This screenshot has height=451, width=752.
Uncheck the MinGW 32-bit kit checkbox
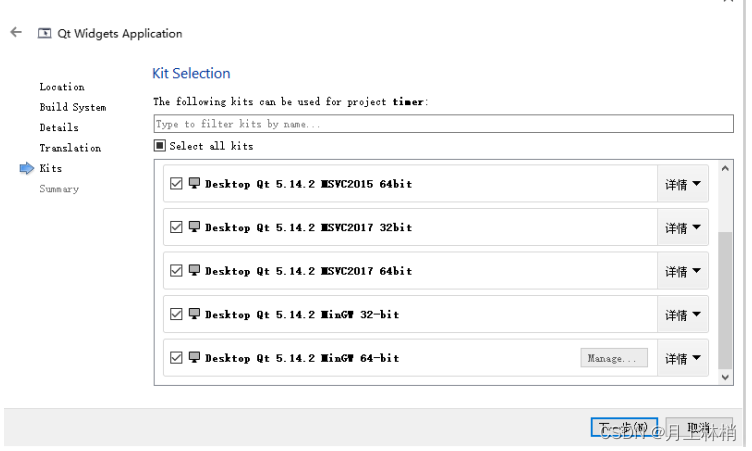coord(177,314)
